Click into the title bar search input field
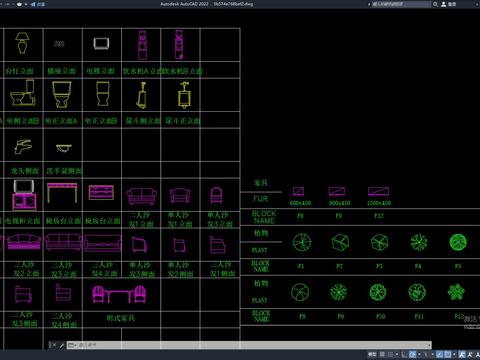This screenshot has width=480, height=360. click(x=401, y=4)
